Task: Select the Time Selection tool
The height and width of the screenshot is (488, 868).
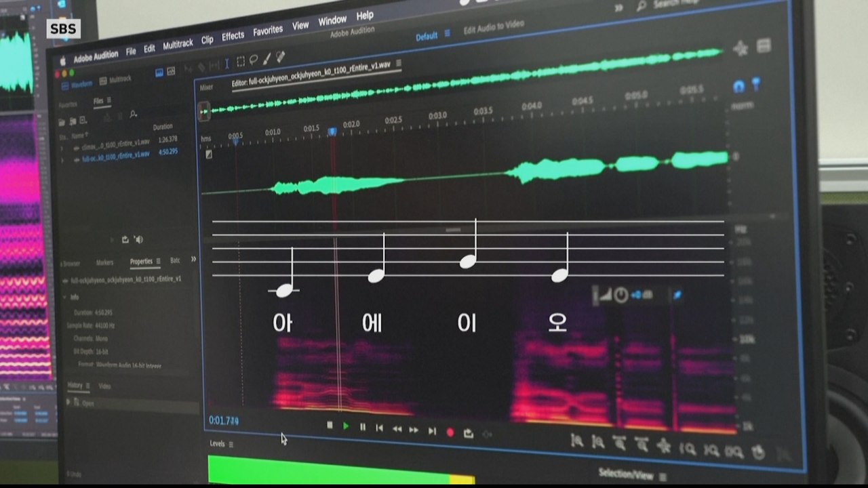Action: point(227,64)
